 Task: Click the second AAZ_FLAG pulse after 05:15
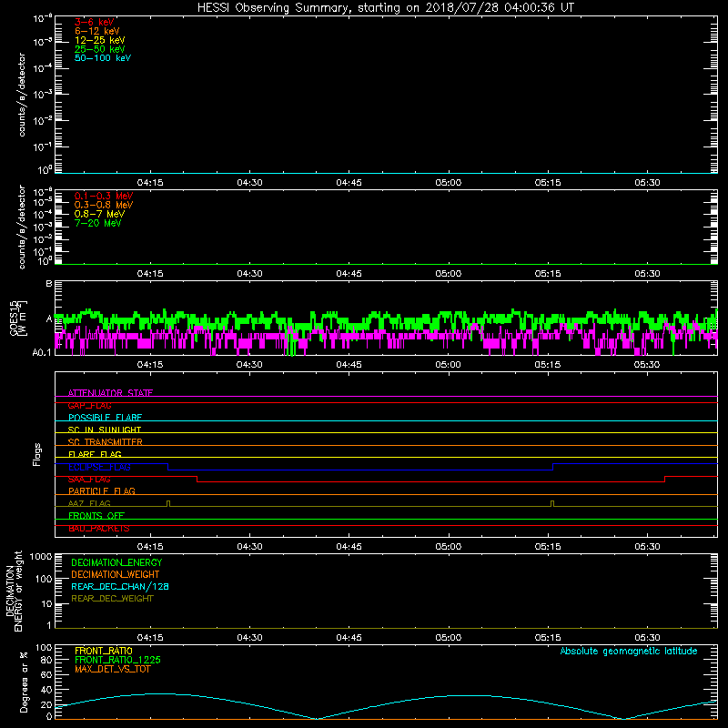click(552, 504)
